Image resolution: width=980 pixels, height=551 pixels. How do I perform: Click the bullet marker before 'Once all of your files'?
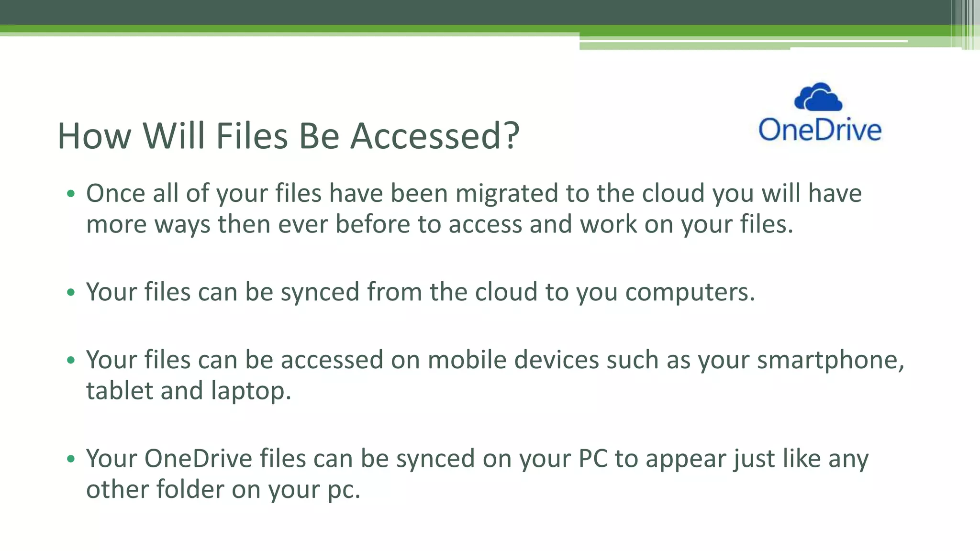pos(71,194)
